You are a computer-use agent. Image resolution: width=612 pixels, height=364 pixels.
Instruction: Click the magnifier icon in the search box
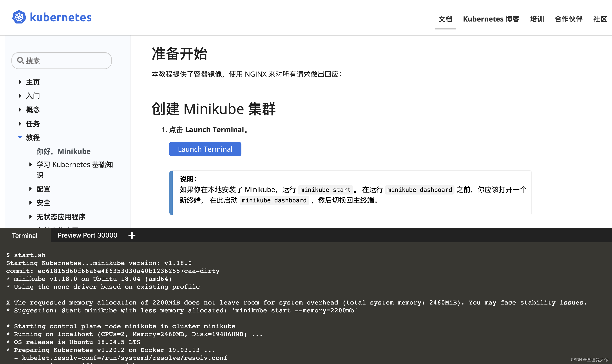[20, 61]
